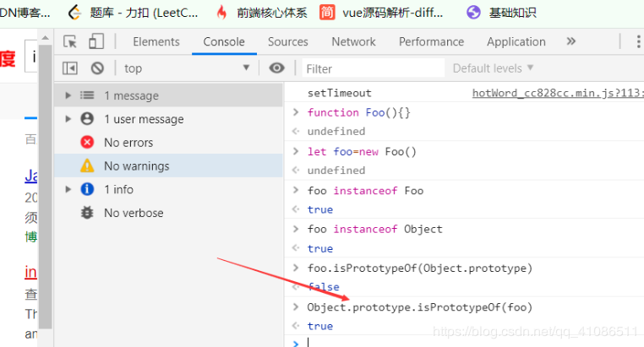Open the Sources tab

288,41
